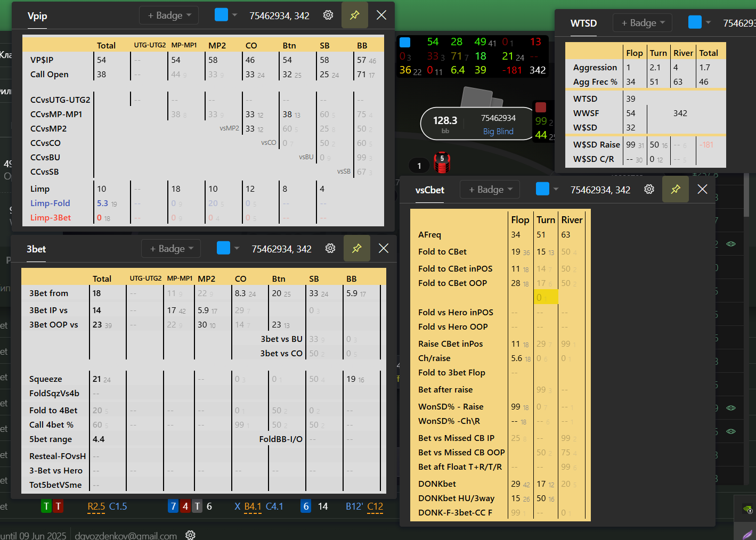
Task: Toggle the pin in the 3bet popup
Action: click(357, 248)
